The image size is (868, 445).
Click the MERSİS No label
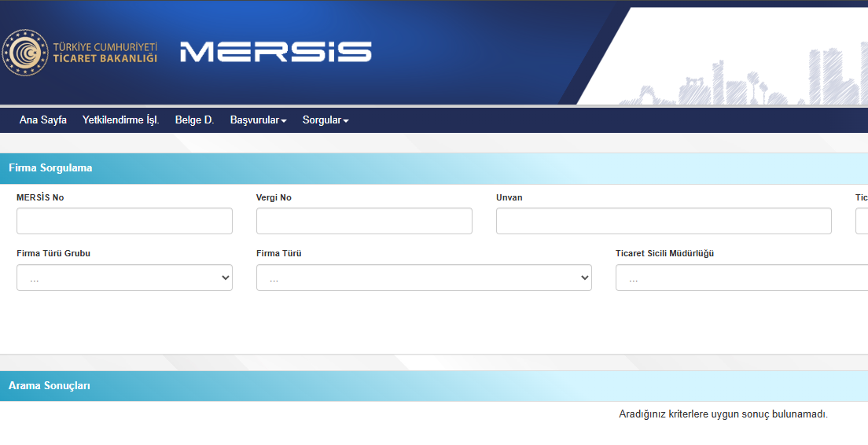40,197
